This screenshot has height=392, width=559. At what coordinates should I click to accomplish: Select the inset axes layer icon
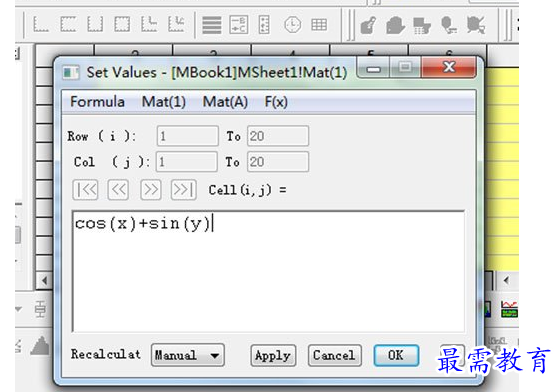149,24
